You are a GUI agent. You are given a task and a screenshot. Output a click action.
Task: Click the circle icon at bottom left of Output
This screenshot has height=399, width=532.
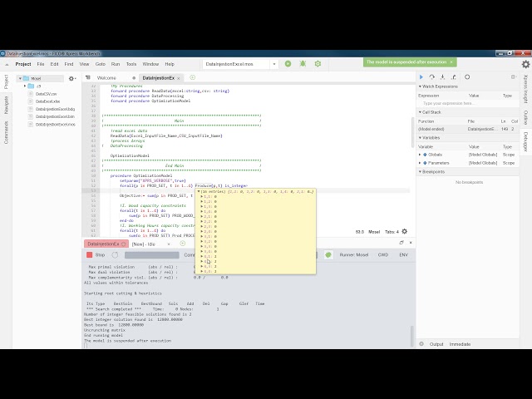tap(421, 343)
